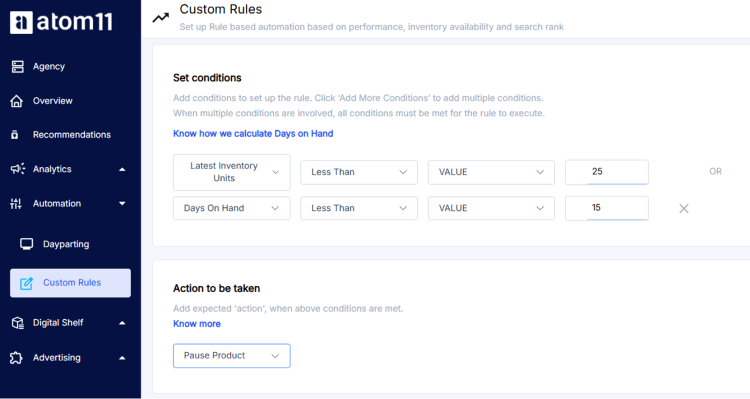Open the Latest Inventory Units dropdown

pyautogui.click(x=232, y=172)
